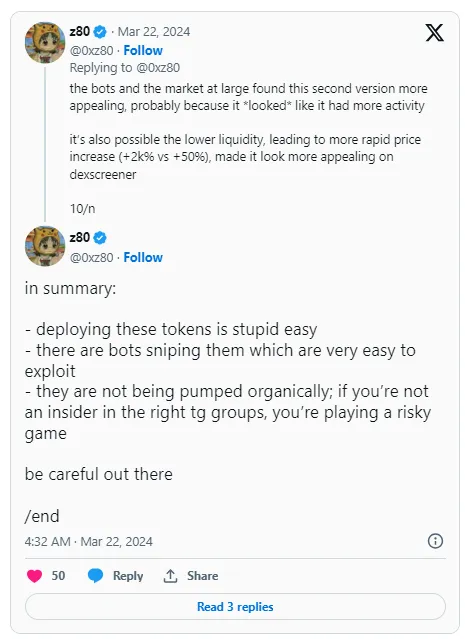Open top z80 profile avatar
This screenshot has width=465, height=639.
pos(45,42)
